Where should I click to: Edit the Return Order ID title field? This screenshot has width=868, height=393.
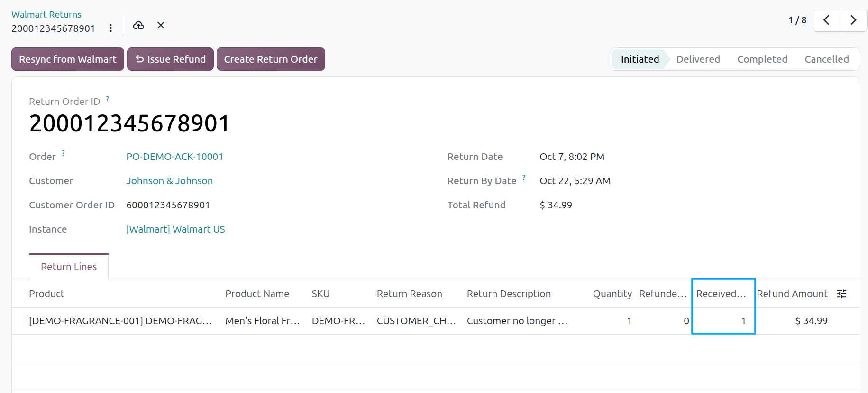click(x=129, y=123)
